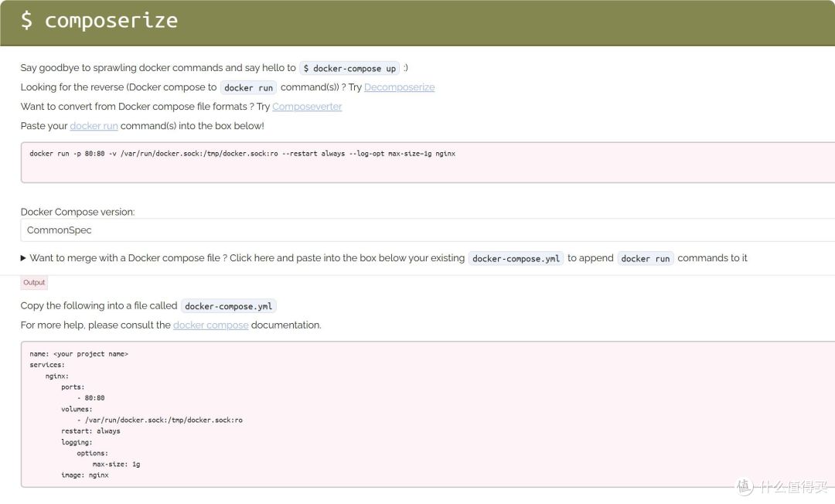The width and height of the screenshot is (835, 504).
Task: Click the 'max-size: 1g' line
Action: (116, 464)
